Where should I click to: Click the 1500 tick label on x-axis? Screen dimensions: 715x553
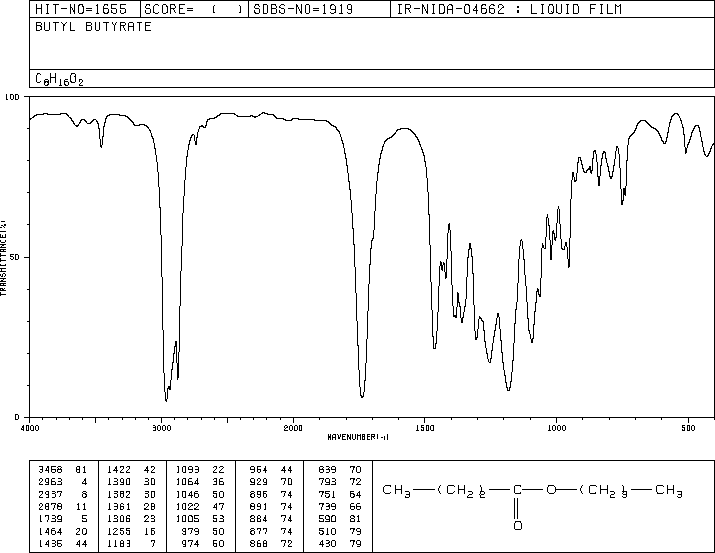point(425,428)
